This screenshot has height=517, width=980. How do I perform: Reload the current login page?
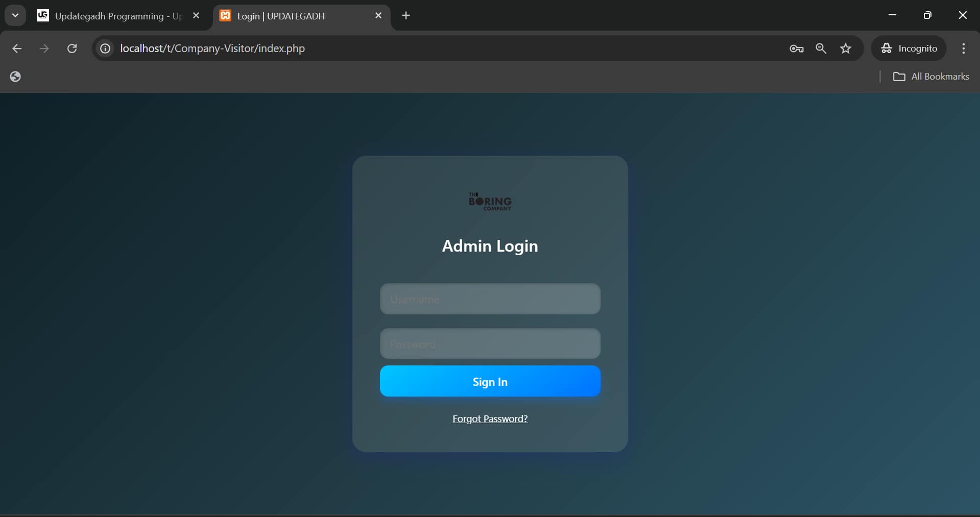coord(72,48)
